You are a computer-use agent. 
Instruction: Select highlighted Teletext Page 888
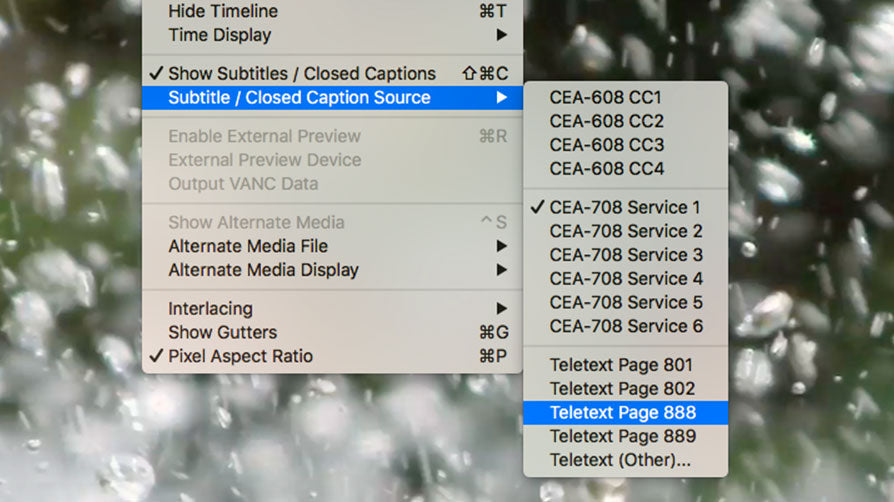point(622,412)
